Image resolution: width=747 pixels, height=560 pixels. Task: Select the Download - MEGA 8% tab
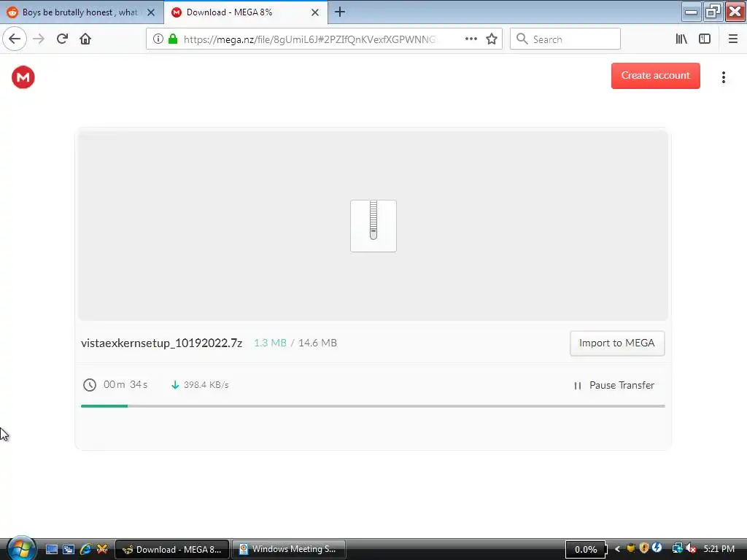point(245,12)
